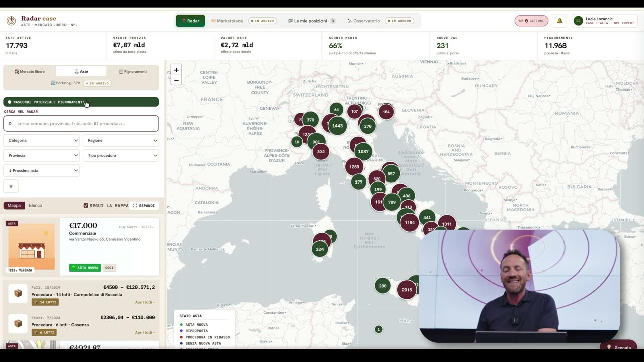Open the Categoria dropdown
Viewport: 644px width, 362px height.
[42, 140]
